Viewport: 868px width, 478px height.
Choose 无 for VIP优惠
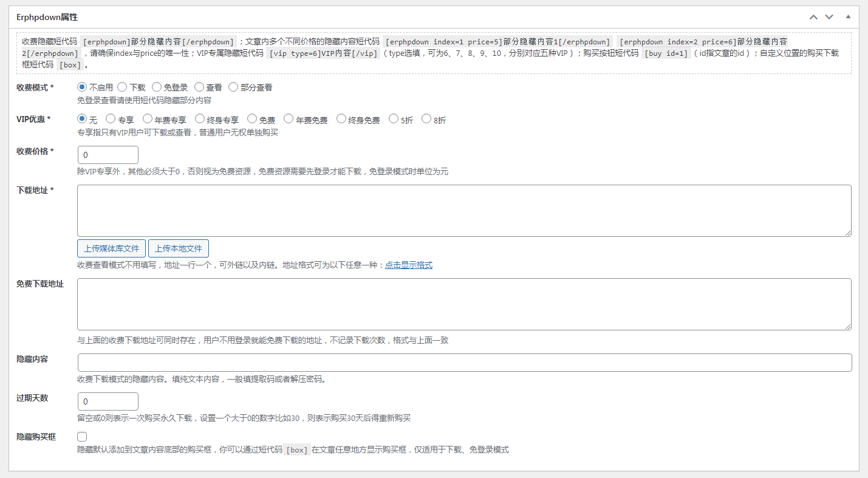point(82,119)
